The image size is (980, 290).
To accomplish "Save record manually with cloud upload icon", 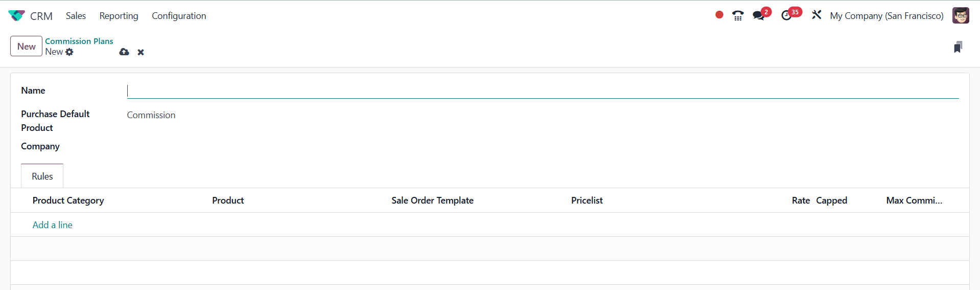I will click(x=124, y=52).
